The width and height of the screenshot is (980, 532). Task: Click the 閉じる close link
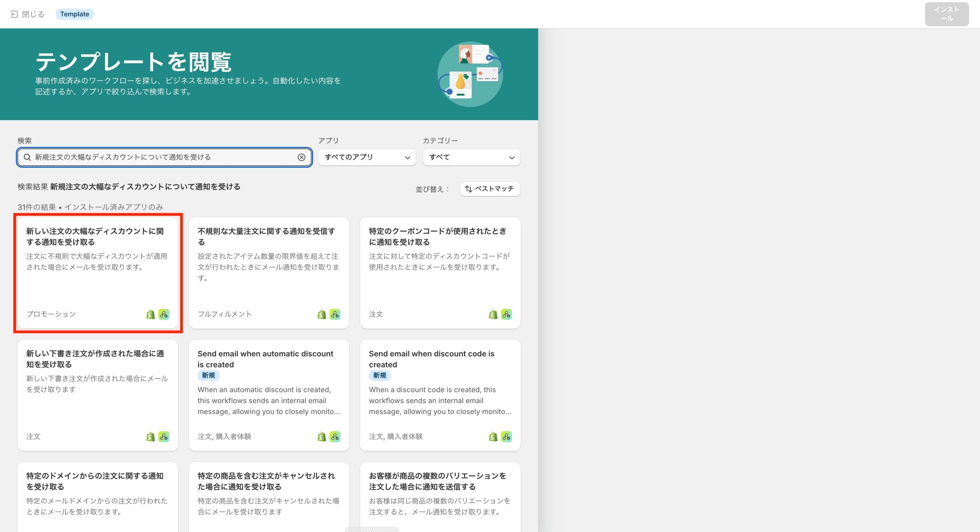click(x=33, y=14)
